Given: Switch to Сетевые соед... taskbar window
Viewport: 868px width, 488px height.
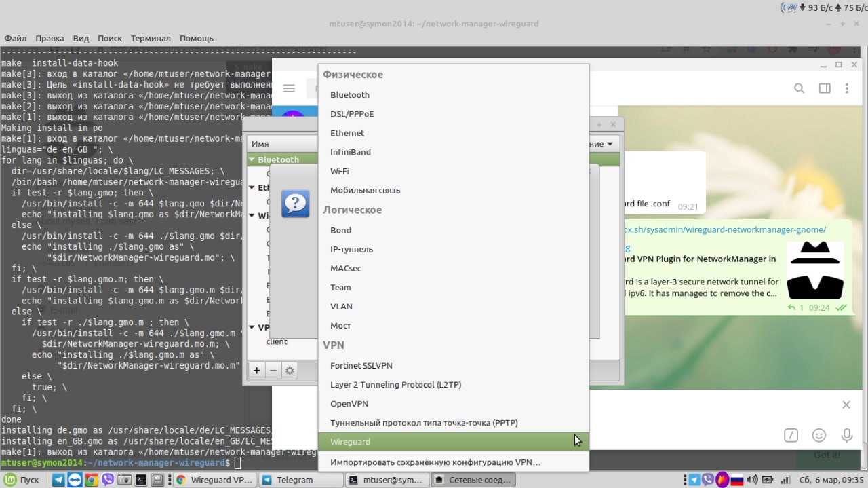Looking at the screenshot, I should tap(473, 480).
